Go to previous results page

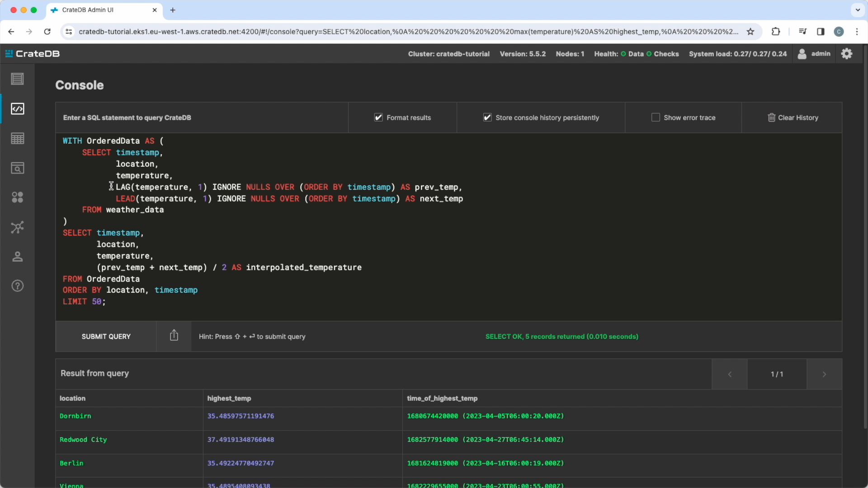click(x=729, y=374)
